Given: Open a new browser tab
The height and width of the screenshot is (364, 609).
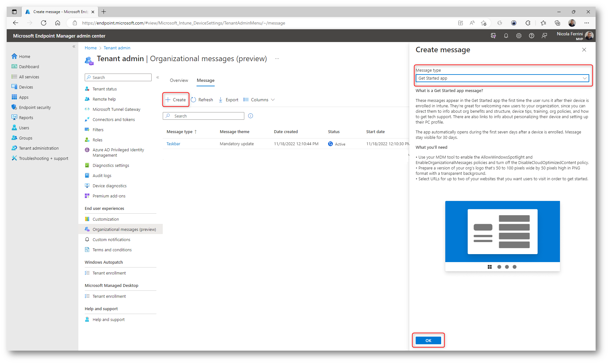Looking at the screenshot, I should point(104,12).
